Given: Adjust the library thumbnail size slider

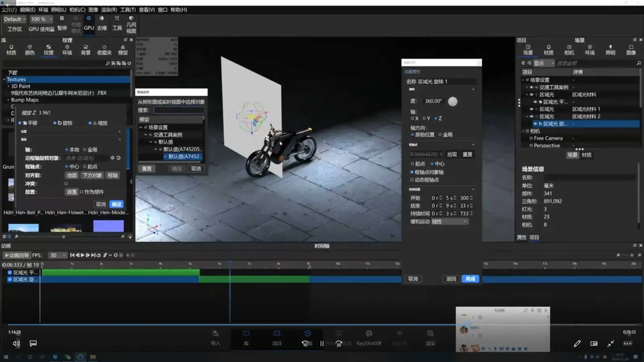Looking at the screenshot, I should tap(63, 236).
